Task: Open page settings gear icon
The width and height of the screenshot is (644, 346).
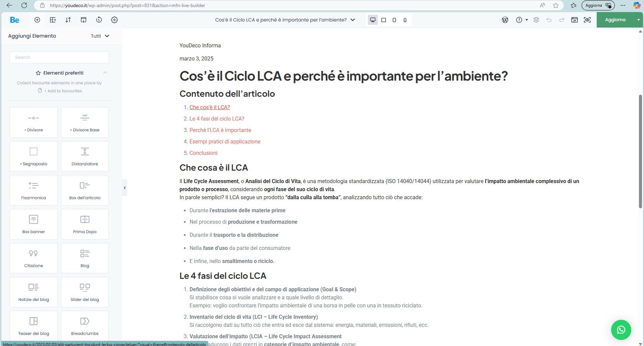Action: click(x=114, y=20)
